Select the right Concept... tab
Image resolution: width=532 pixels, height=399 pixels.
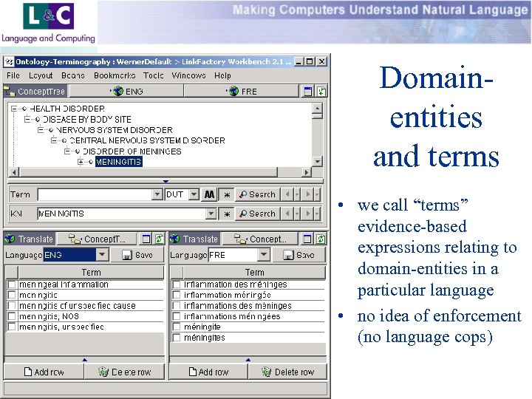261,239
